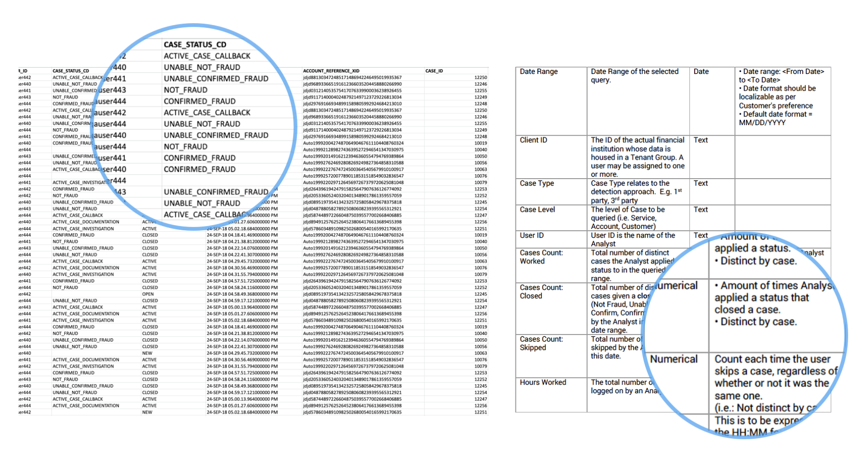Screen dimensions: 868x452
Task: Click the 'Client ID' field name cell
Action: [551, 157]
